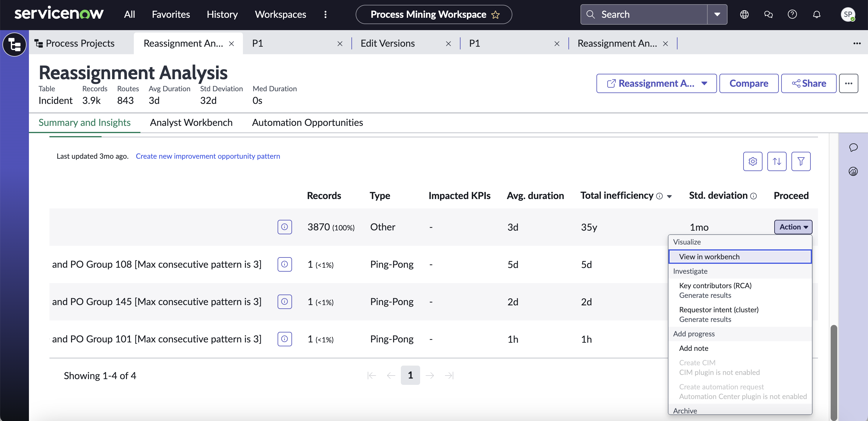Open the navigation overflow menu (three dots)
The width and height of the screenshot is (868, 421).
click(x=325, y=14)
